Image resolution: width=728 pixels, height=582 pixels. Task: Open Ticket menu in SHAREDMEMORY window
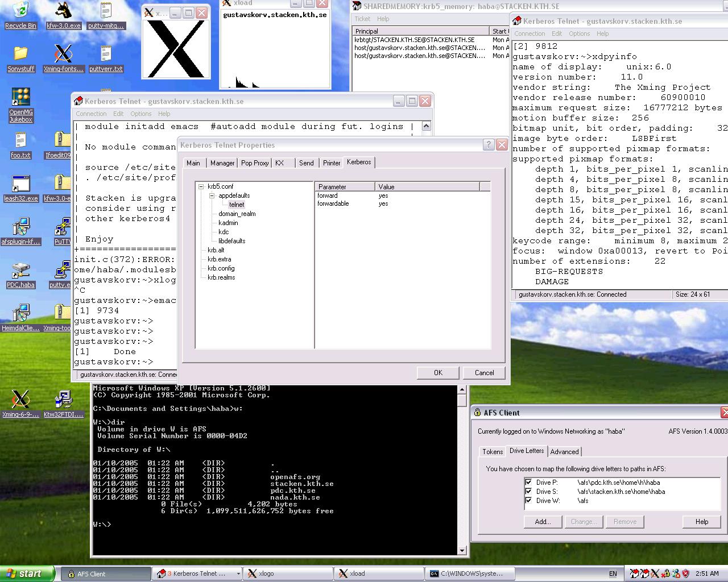click(362, 19)
